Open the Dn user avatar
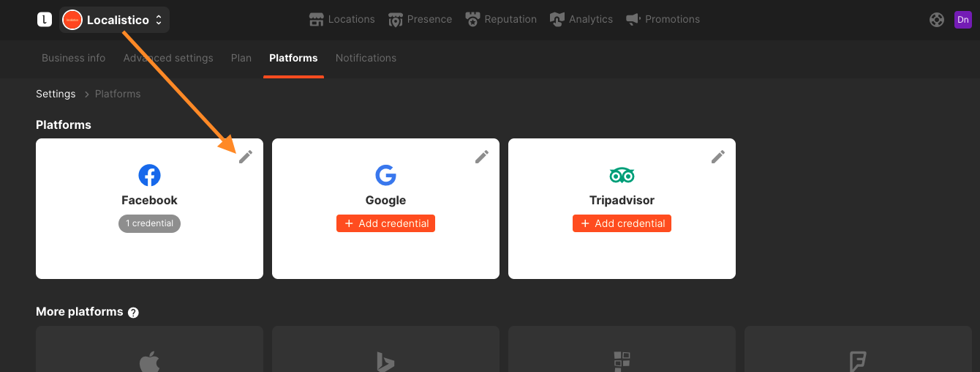 (x=963, y=20)
